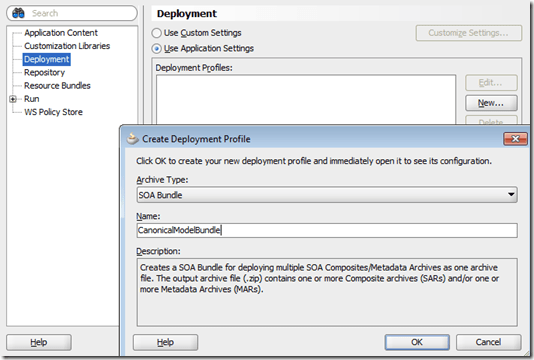The image size is (534, 360).
Task: Select Repository in the tree
Action: (44, 73)
